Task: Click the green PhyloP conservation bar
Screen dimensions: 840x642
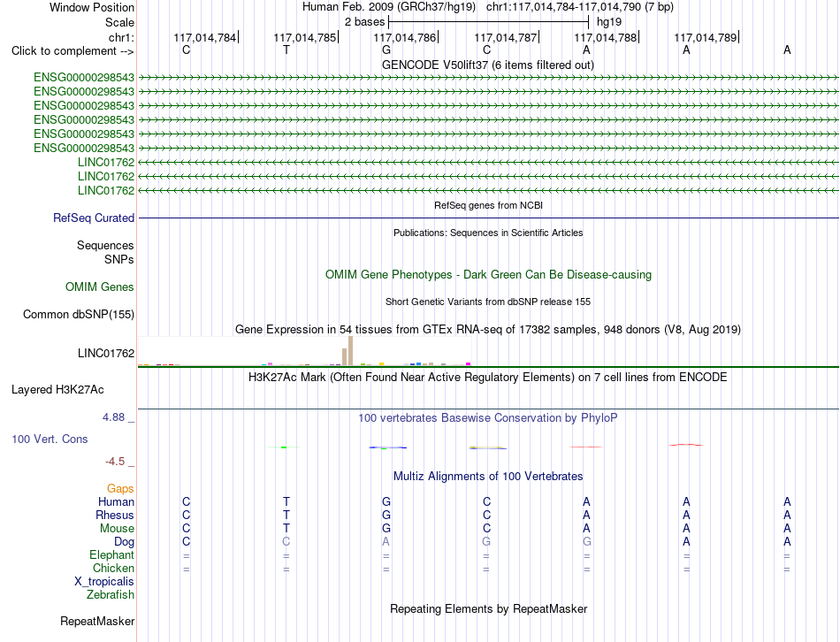Action: pos(284,447)
